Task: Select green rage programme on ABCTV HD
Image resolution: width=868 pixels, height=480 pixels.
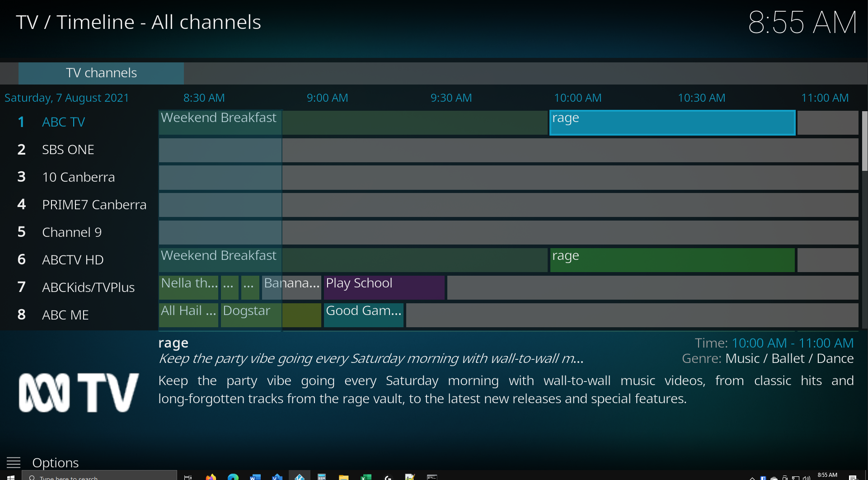Action: coord(672,260)
